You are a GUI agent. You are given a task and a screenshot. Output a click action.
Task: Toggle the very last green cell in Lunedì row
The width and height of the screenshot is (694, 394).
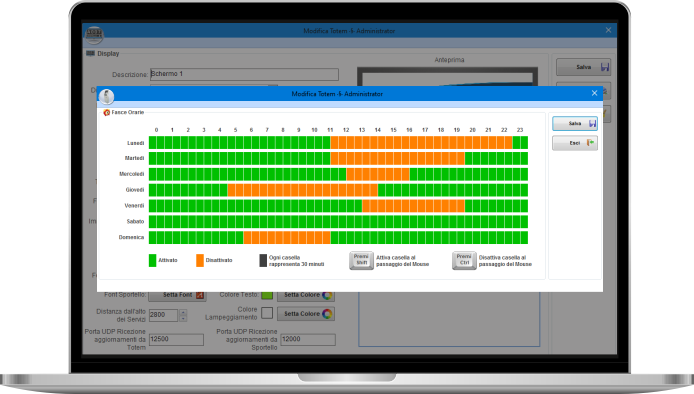[x=524, y=143]
